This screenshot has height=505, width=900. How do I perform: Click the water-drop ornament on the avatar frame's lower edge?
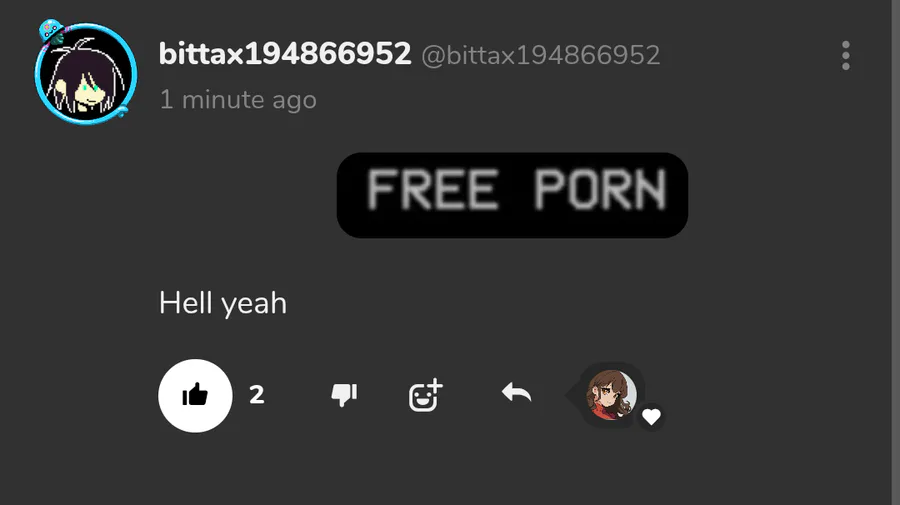[x=122, y=110]
